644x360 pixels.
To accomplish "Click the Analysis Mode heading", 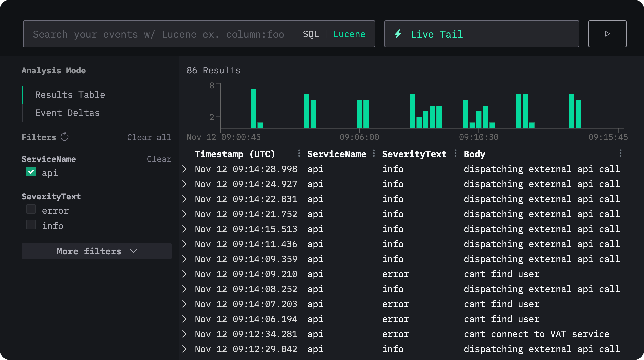I will pos(54,71).
